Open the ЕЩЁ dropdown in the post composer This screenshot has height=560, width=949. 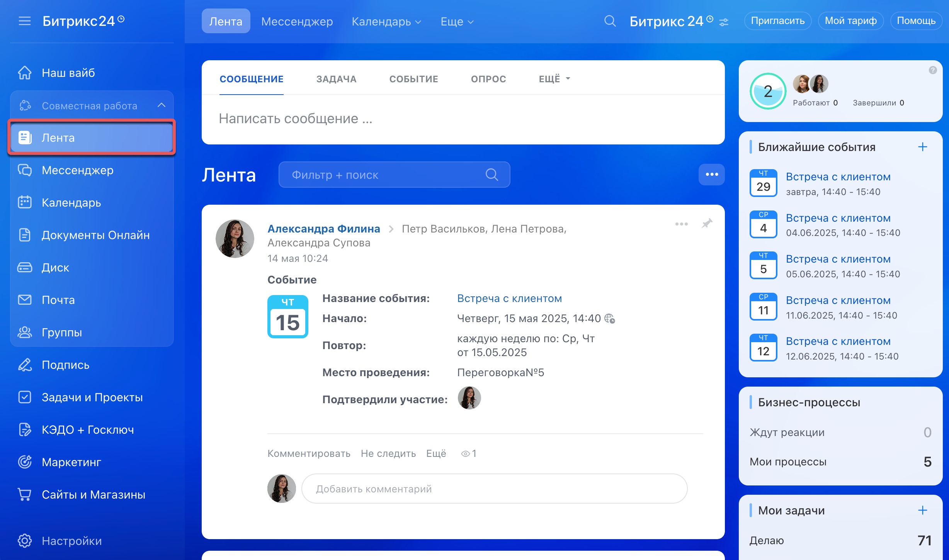(x=554, y=79)
